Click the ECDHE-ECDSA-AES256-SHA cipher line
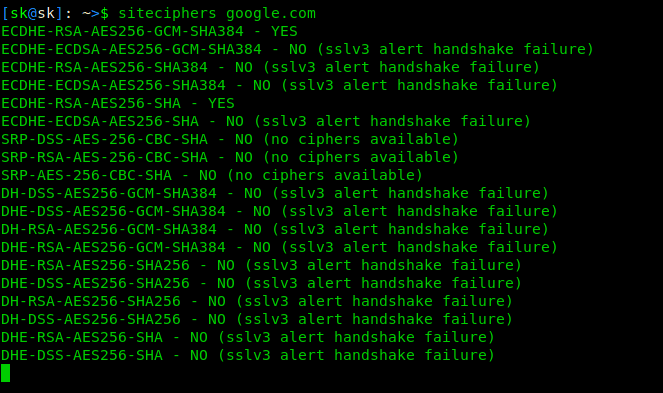663x393 pixels. (266, 121)
